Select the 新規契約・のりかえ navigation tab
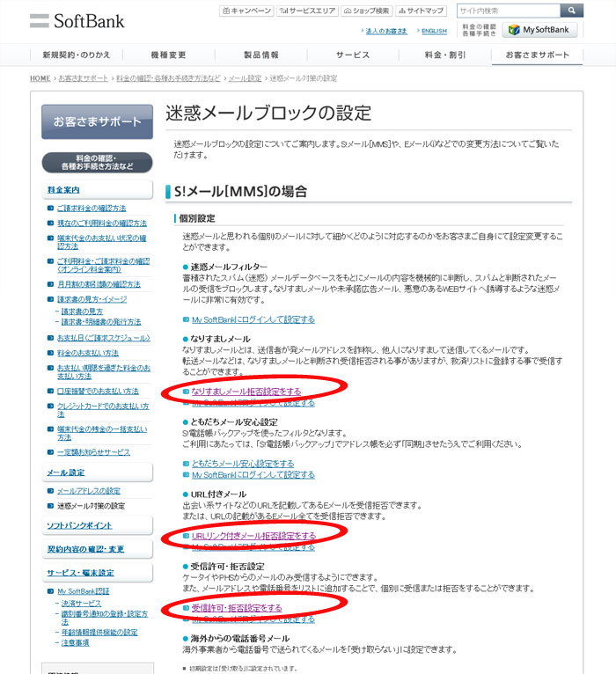Viewport: 616px width, 674px height. (76, 55)
